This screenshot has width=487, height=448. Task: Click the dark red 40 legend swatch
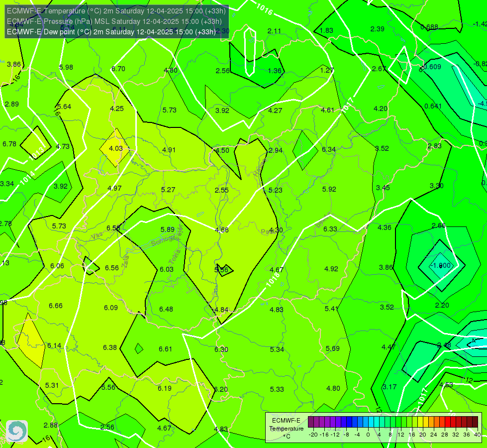[475, 422]
